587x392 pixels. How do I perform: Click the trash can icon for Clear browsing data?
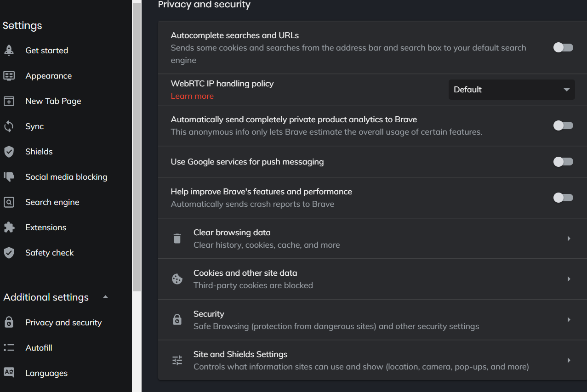tap(177, 239)
